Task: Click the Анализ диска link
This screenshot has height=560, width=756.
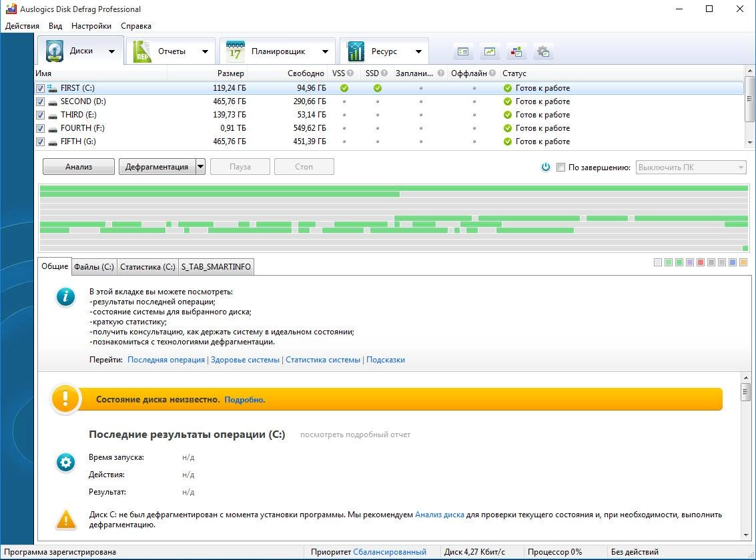Action: click(x=440, y=515)
